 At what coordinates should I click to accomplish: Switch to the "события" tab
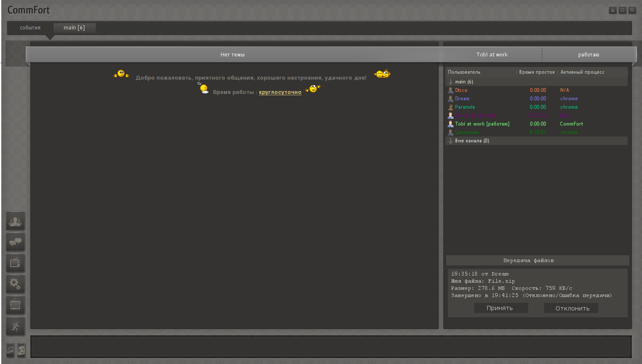tap(30, 28)
